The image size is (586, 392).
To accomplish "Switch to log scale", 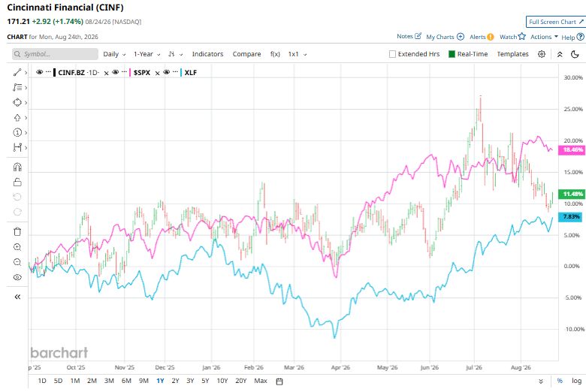I will pyautogui.click(x=577, y=381).
